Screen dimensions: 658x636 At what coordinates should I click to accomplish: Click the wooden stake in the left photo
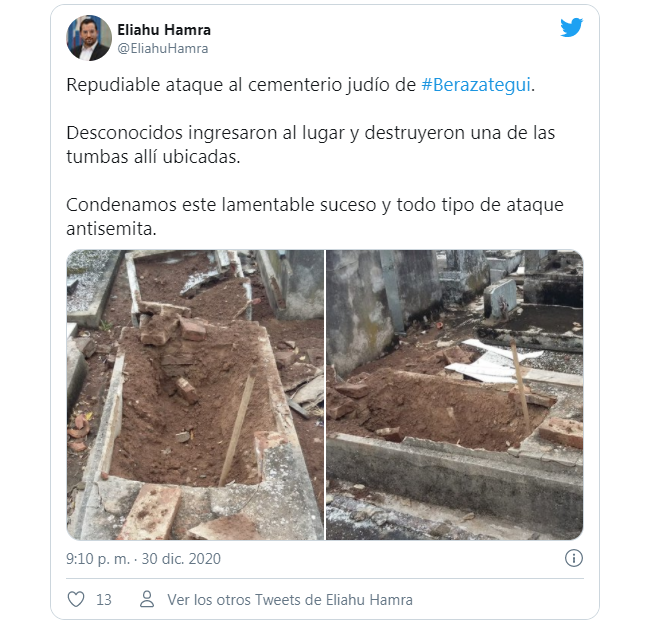pyautogui.click(x=238, y=427)
